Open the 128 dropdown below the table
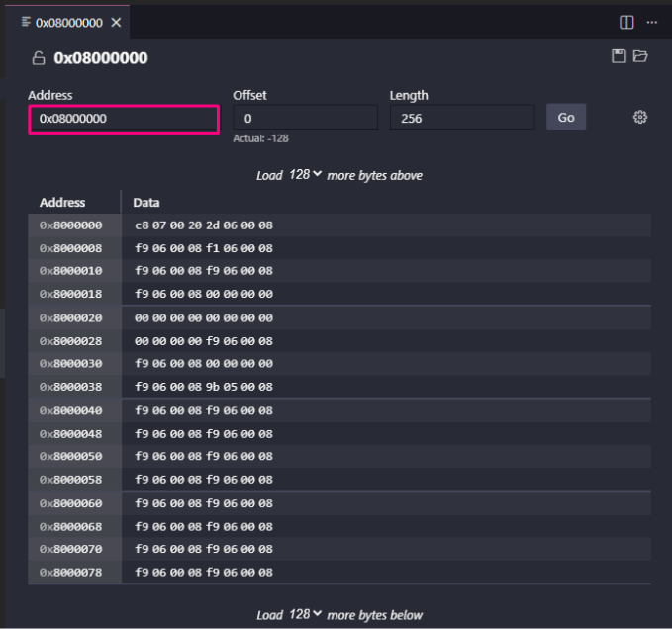672x629 pixels. (305, 614)
